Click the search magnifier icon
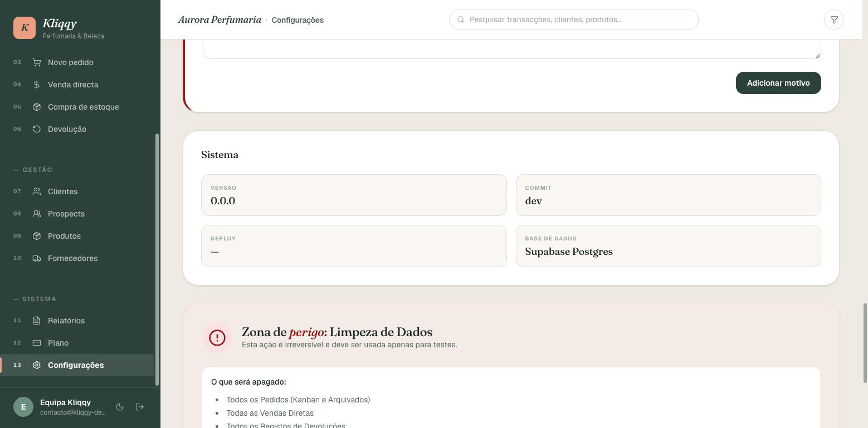Viewport: 868px width, 428px height. 461,19
